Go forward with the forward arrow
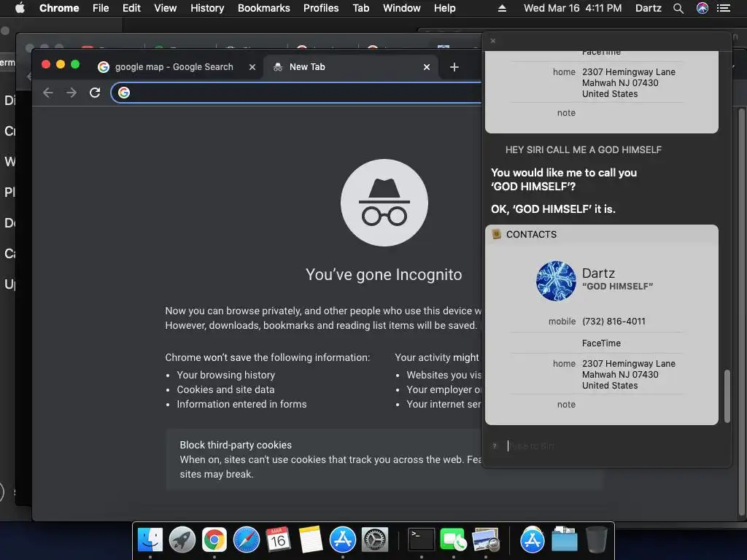This screenshot has height=560, width=747. point(71,93)
